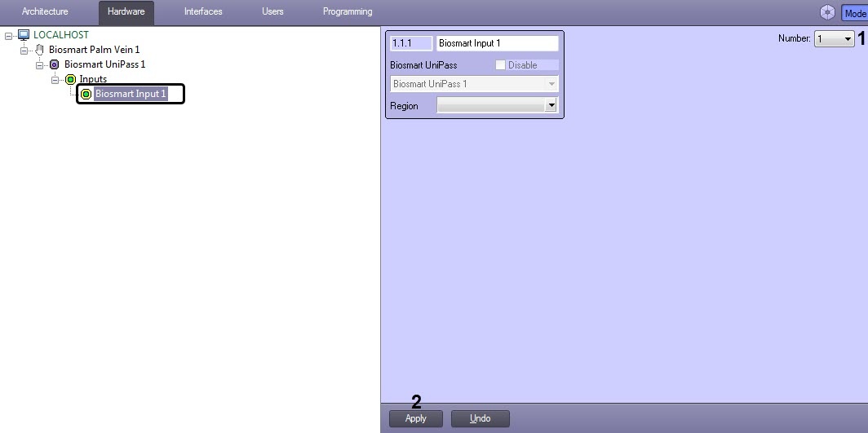The image size is (868, 433).
Task: Collapse the LOCALHOST tree node
Action: (x=8, y=36)
